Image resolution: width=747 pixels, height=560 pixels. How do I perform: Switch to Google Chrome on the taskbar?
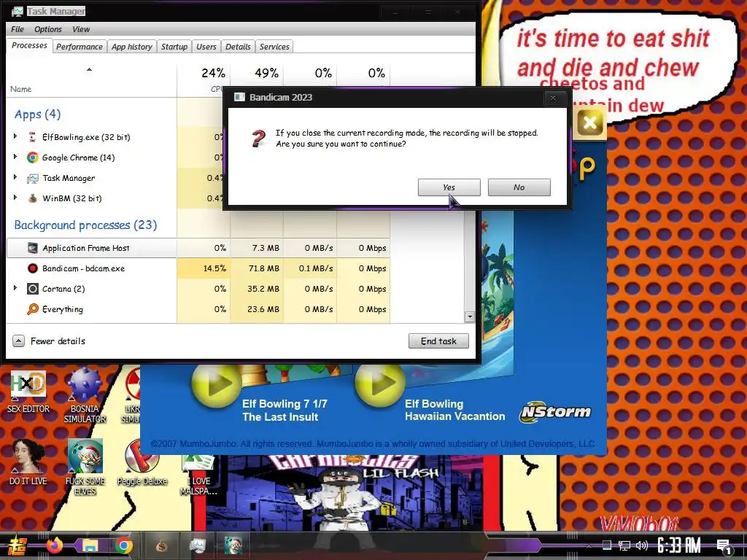click(124, 545)
